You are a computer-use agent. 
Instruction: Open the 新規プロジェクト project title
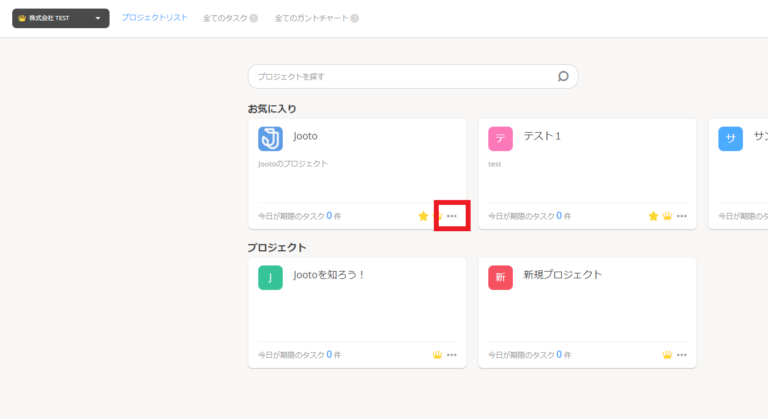[563, 274]
